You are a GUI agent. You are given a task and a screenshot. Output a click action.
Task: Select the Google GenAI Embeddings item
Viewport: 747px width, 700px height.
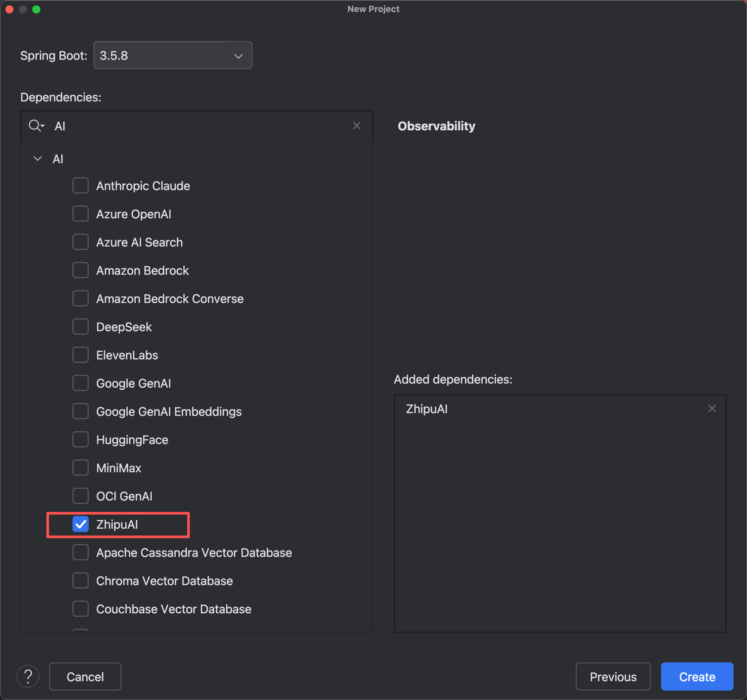169,411
